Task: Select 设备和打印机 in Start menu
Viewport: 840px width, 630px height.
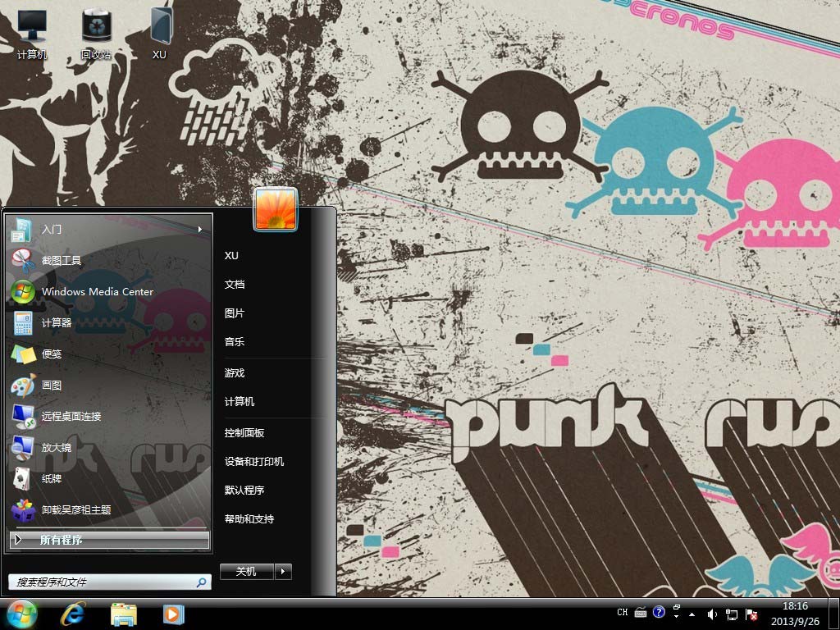Action: click(254, 462)
